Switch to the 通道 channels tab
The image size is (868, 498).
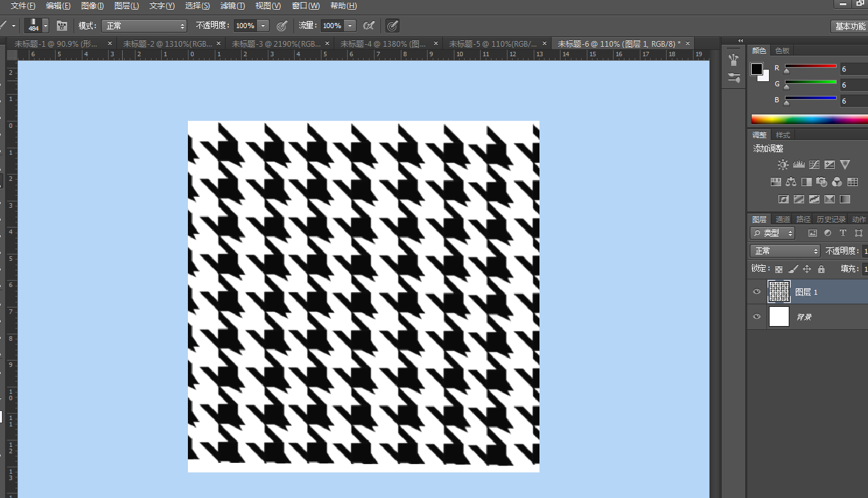(783, 219)
